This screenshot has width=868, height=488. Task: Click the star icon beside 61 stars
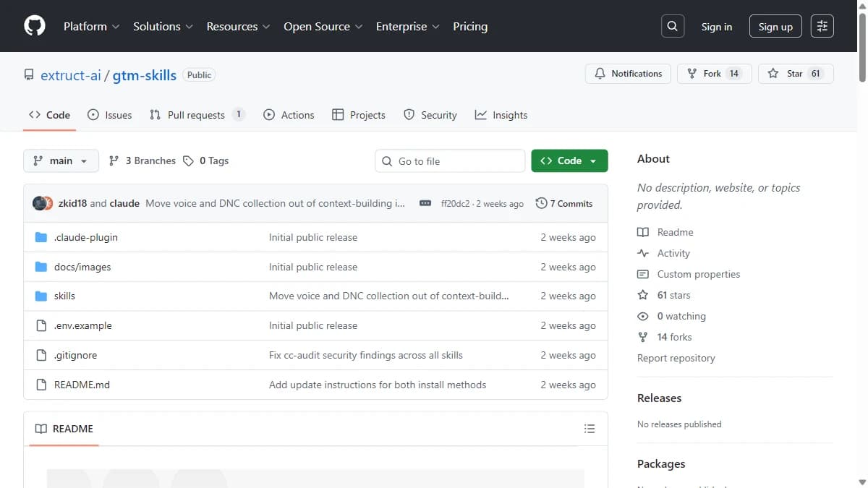click(643, 295)
